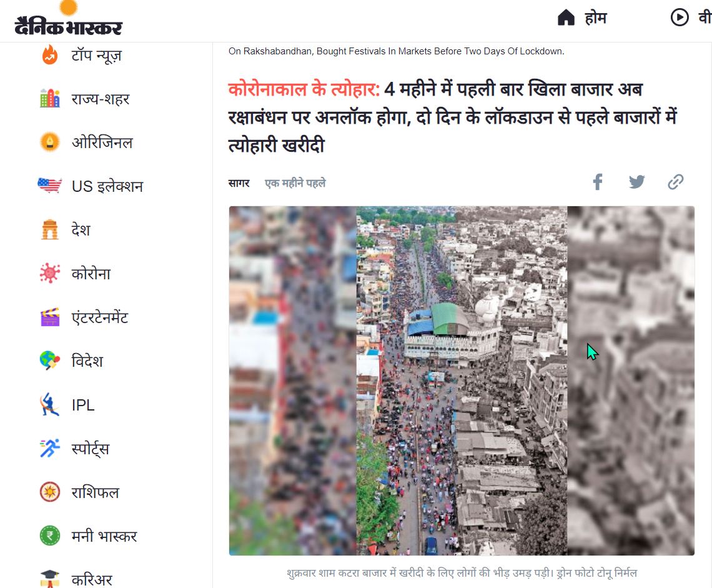Open the ओरिजिनल section
Viewport: 712px width, 588px height.
coord(102,142)
